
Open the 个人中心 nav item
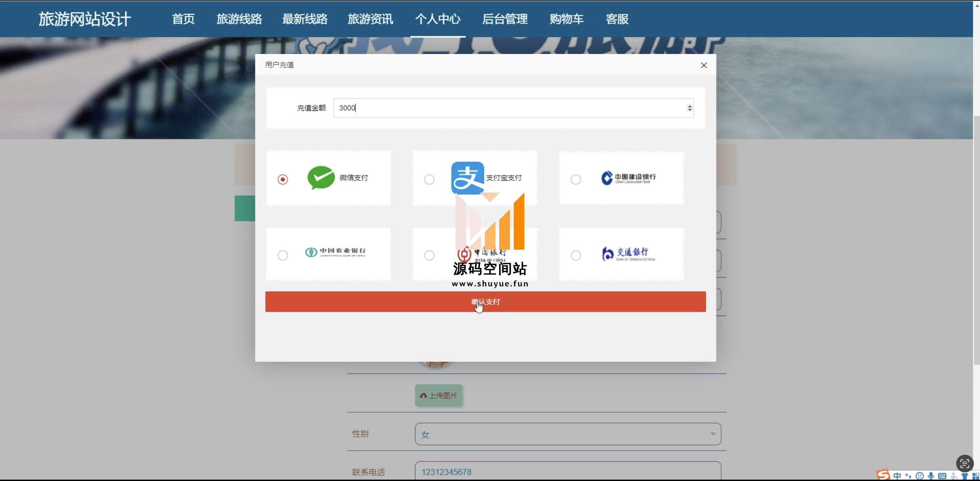[438, 19]
